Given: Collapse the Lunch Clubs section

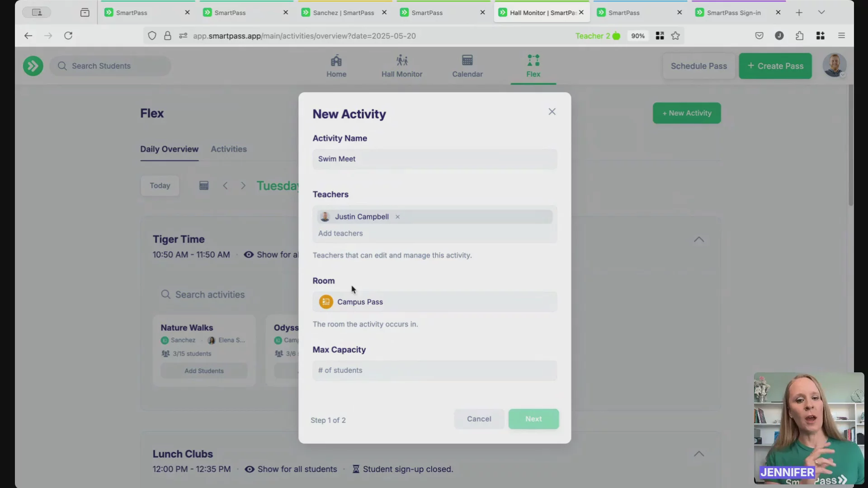Looking at the screenshot, I should [699, 454].
